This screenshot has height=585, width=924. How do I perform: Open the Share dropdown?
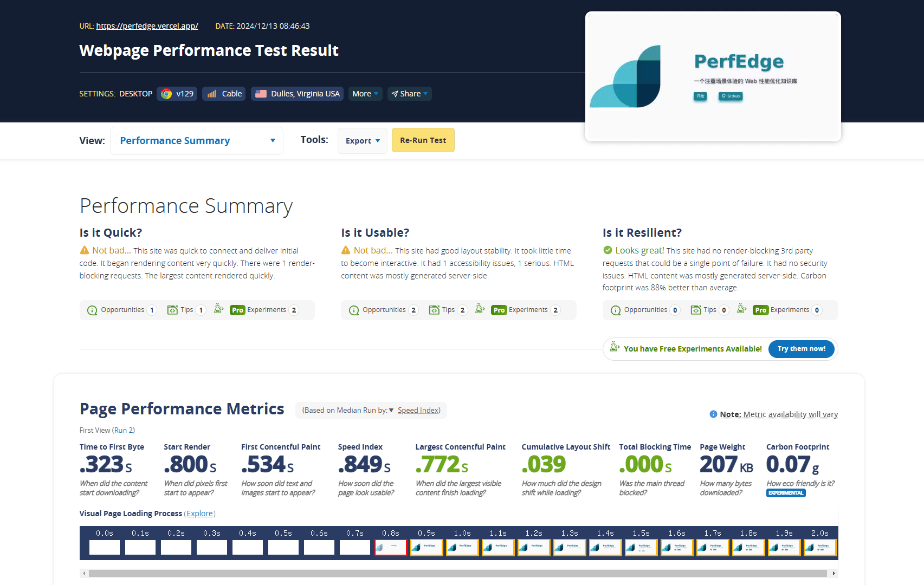pyautogui.click(x=409, y=93)
